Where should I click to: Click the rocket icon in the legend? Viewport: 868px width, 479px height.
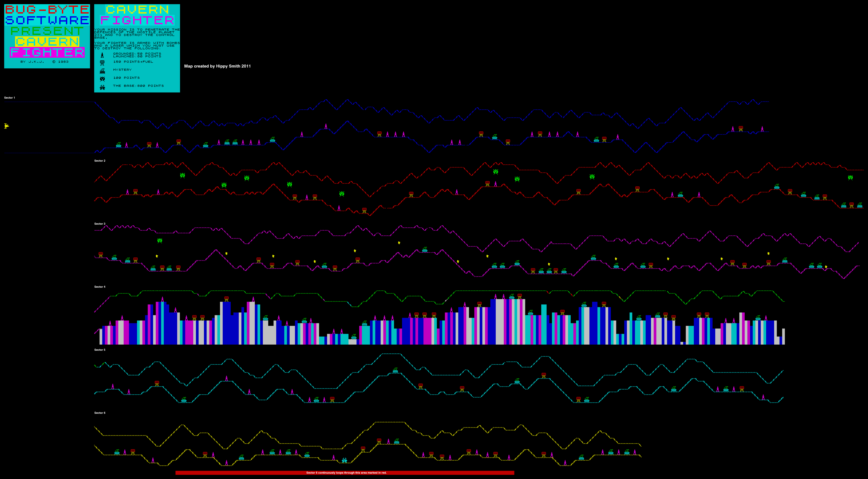102,55
